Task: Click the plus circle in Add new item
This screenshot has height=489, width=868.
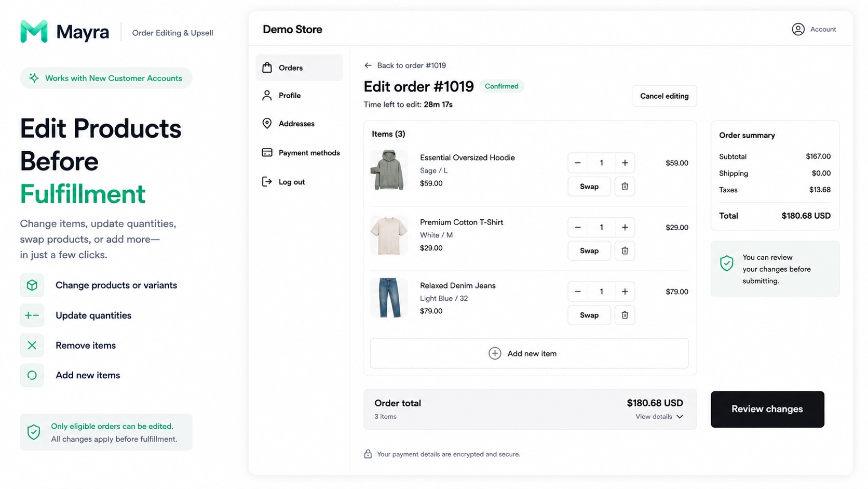Action: pyautogui.click(x=495, y=354)
